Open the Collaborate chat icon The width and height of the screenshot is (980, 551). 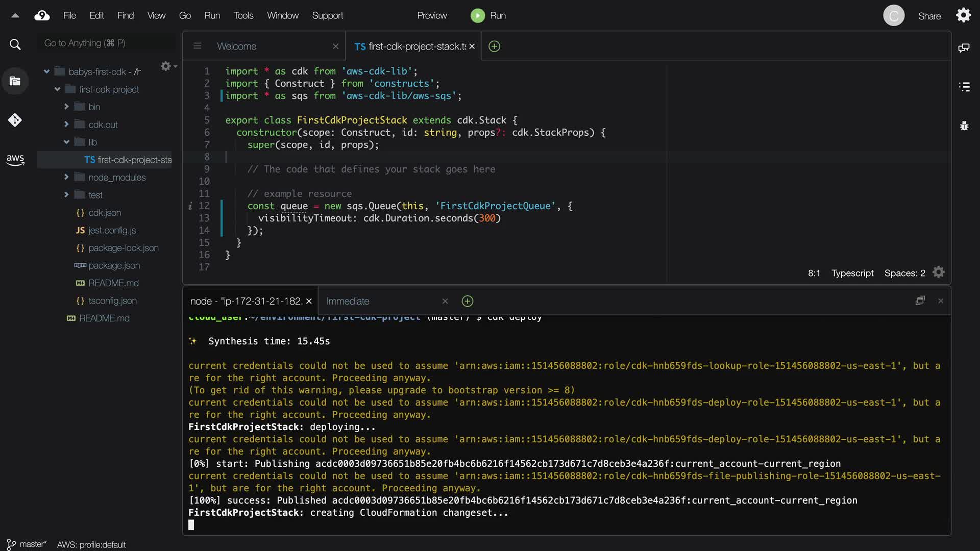pos(964,48)
